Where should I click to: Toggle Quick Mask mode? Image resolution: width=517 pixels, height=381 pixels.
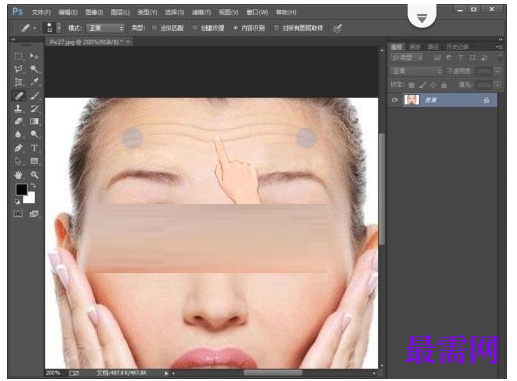[x=18, y=214]
